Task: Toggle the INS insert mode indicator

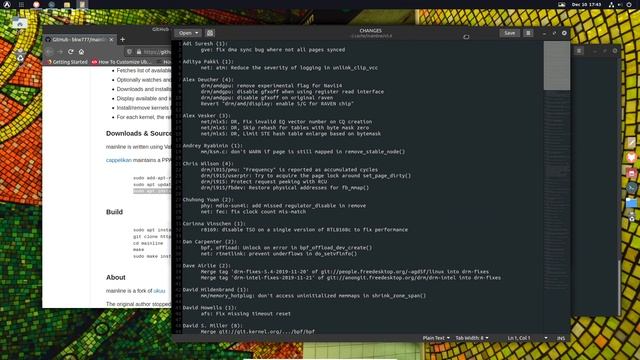Action: coord(561,338)
